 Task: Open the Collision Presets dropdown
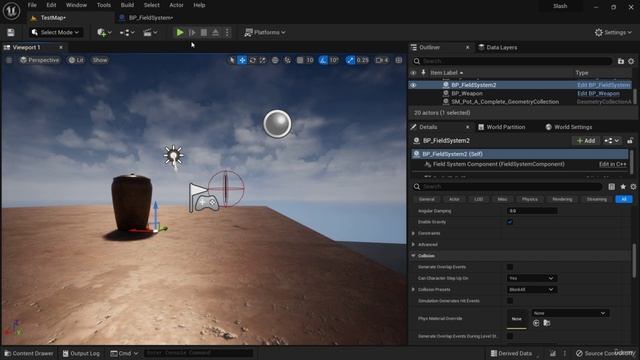pyautogui.click(x=531, y=289)
